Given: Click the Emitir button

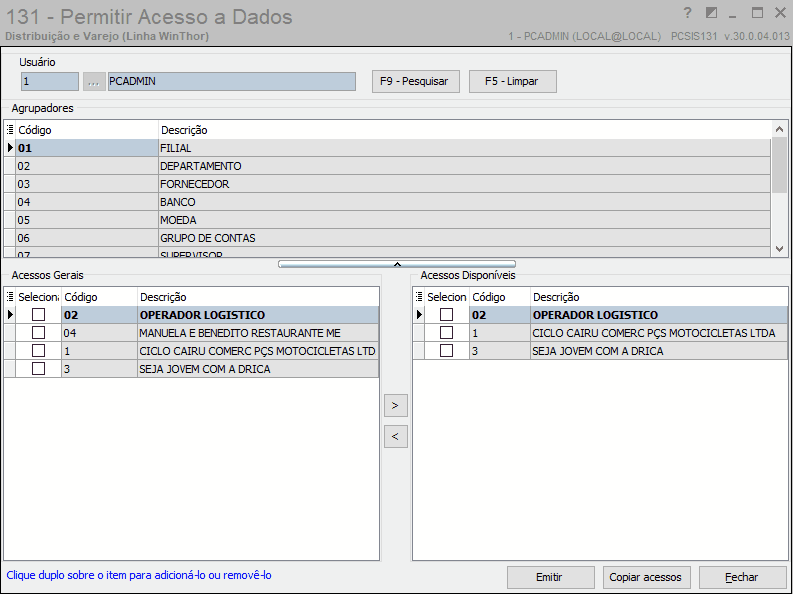Looking at the screenshot, I should 550,577.
